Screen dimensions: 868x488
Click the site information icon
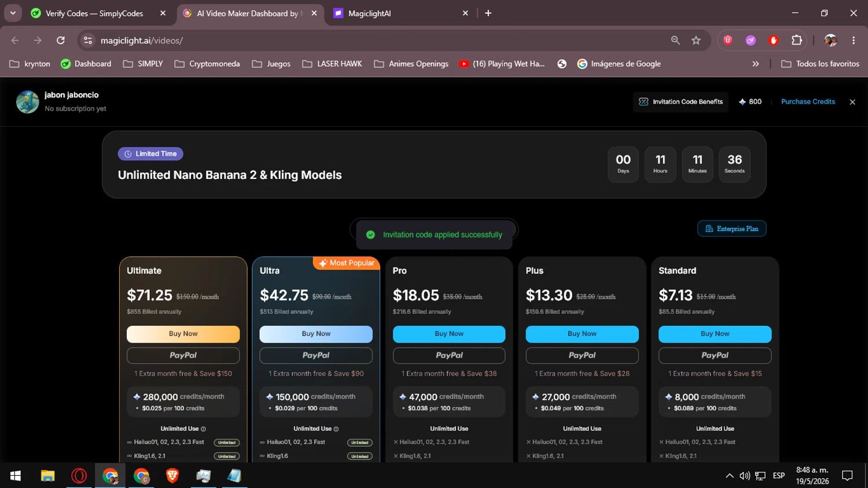coord(88,41)
